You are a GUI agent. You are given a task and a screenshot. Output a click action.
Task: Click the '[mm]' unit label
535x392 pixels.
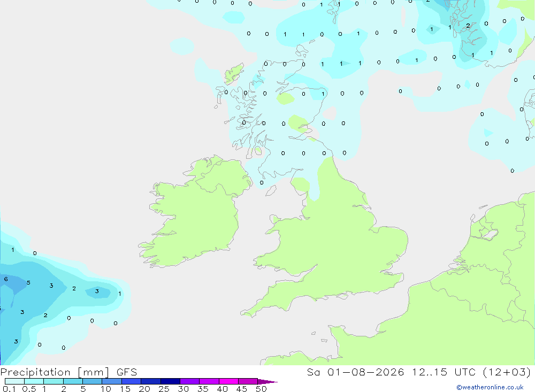click(94, 372)
